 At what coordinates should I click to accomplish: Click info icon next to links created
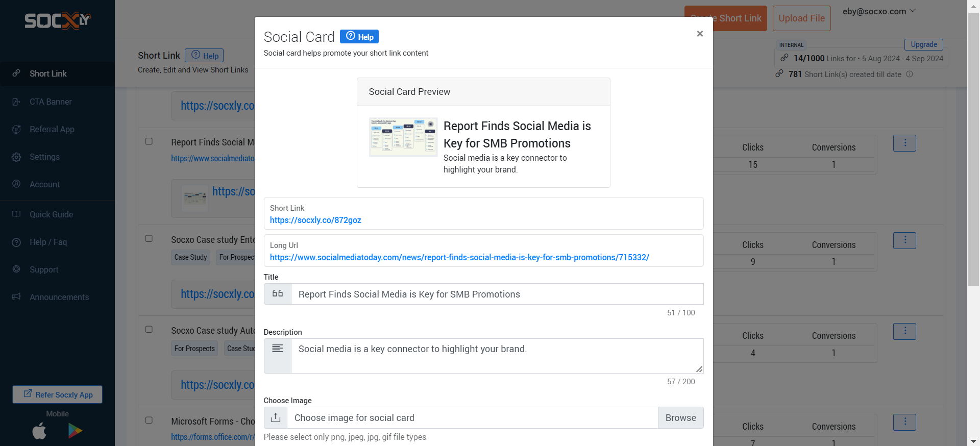point(910,75)
